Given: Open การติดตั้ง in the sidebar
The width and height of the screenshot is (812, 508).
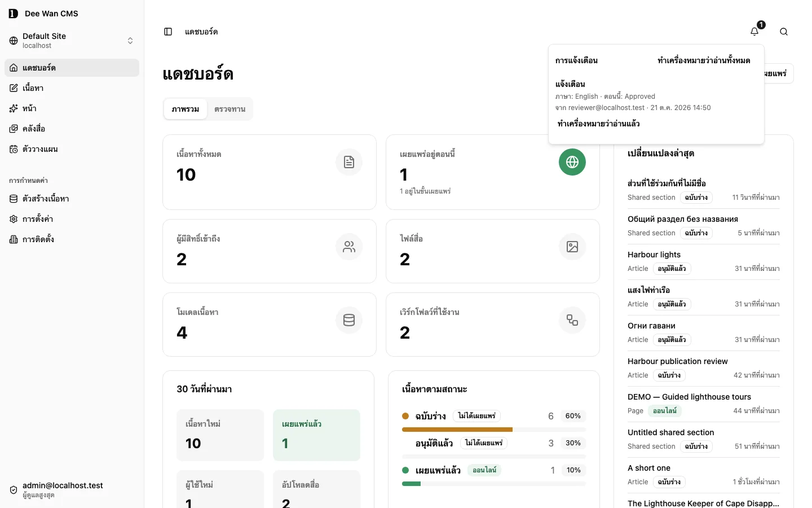Looking at the screenshot, I should [72, 239].
